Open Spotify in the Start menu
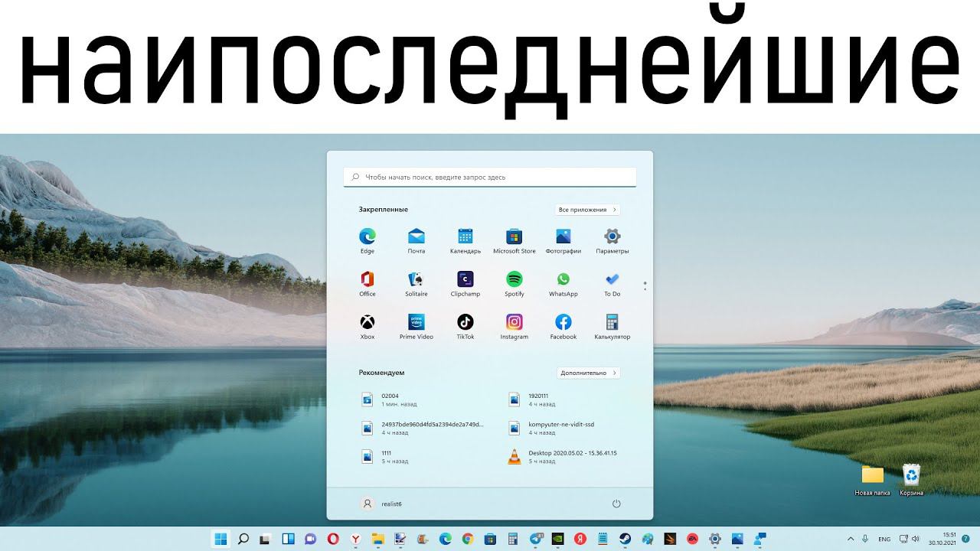Screen dimensions: 980x551 [514, 283]
